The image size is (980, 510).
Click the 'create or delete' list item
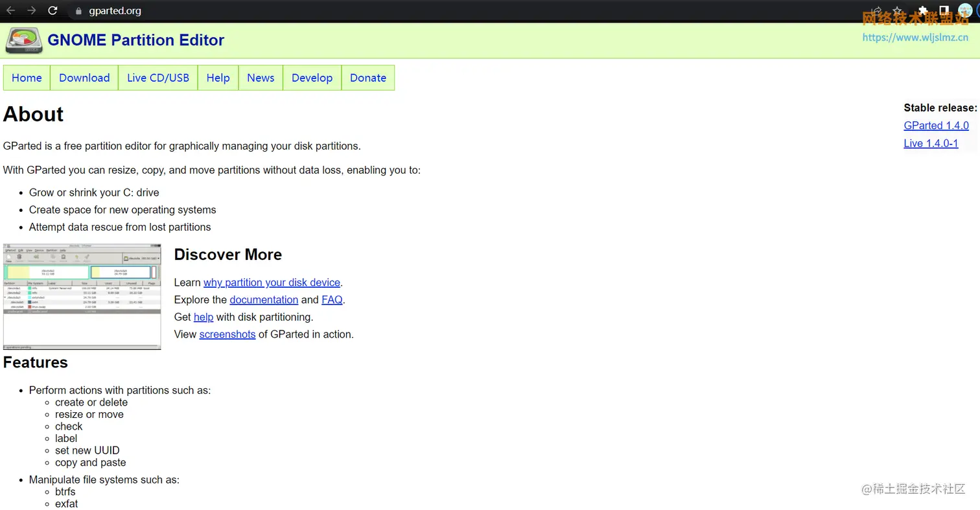[91, 402]
